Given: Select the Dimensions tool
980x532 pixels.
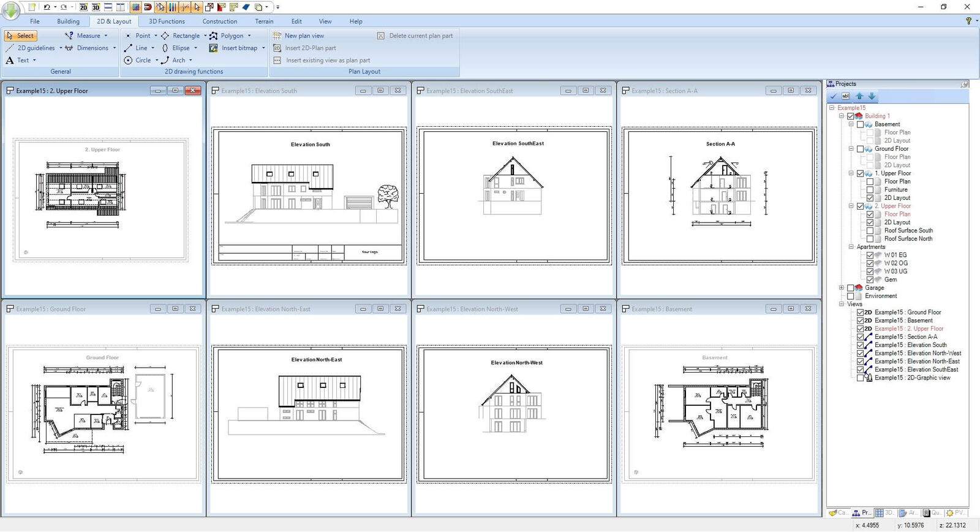Looking at the screenshot, I should pyautogui.click(x=87, y=48).
